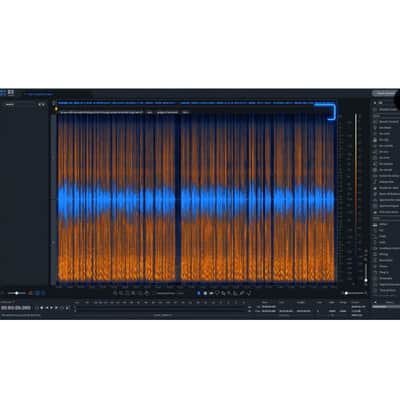Viewport: 400px width, 400px height.
Task: Select the Brush selection tool
Action: pyautogui.click(x=223, y=293)
